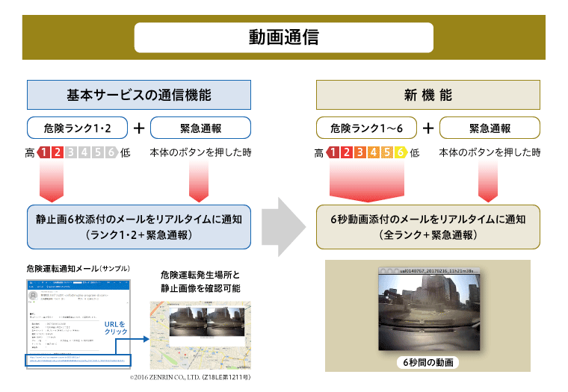Screen dimensions: 568x392
Task: Select the 新機能 header
Action: (427, 96)
